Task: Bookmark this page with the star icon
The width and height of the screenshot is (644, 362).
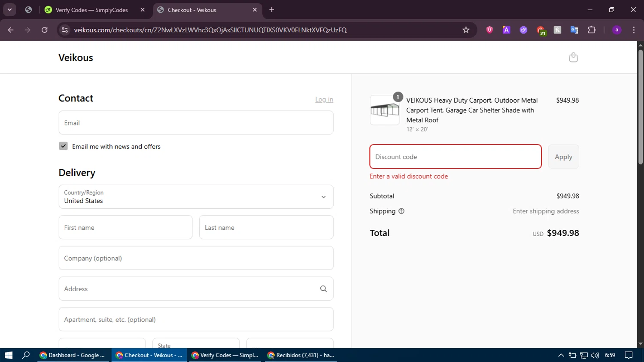Action: point(466,30)
